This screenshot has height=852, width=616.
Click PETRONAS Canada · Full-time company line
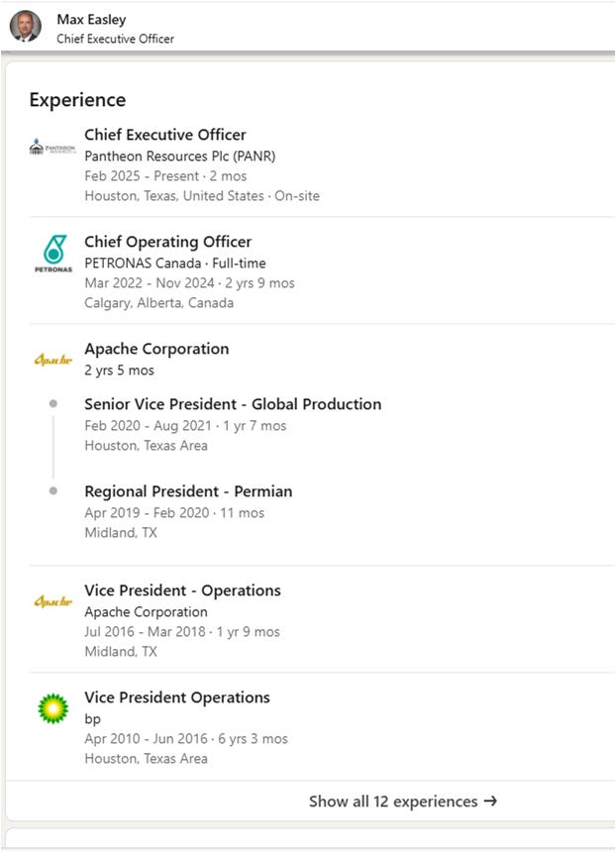tap(176, 263)
